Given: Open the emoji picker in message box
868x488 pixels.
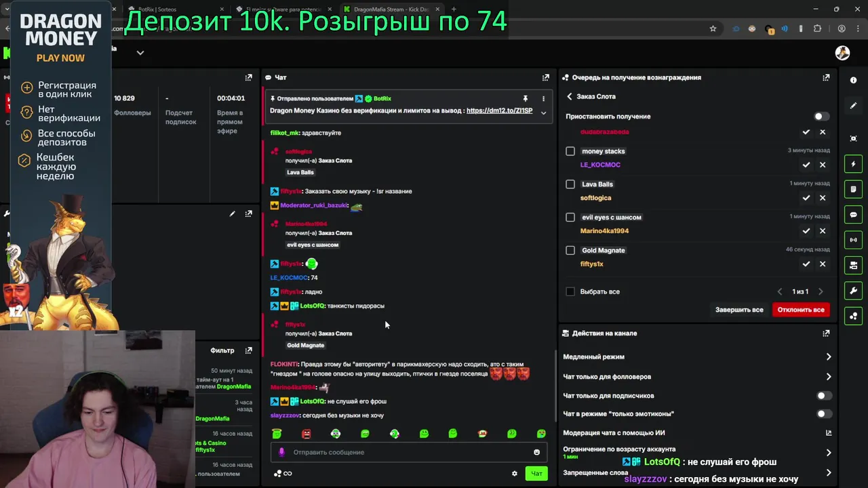Looking at the screenshot, I should pyautogui.click(x=536, y=452).
